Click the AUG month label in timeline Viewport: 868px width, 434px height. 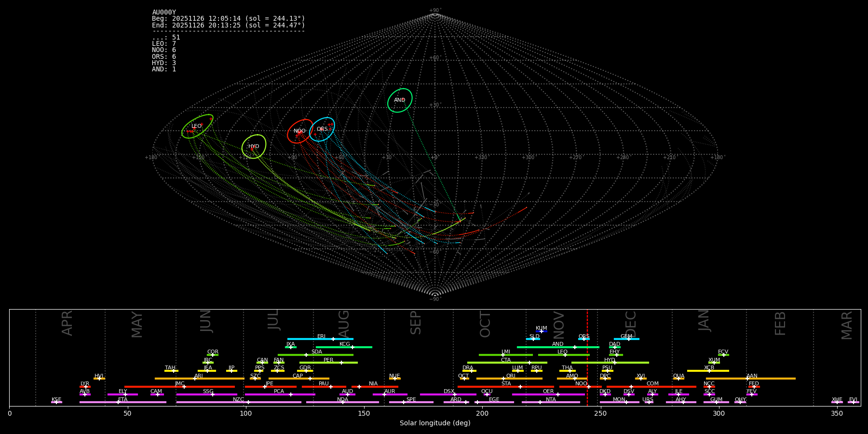[344, 323]
